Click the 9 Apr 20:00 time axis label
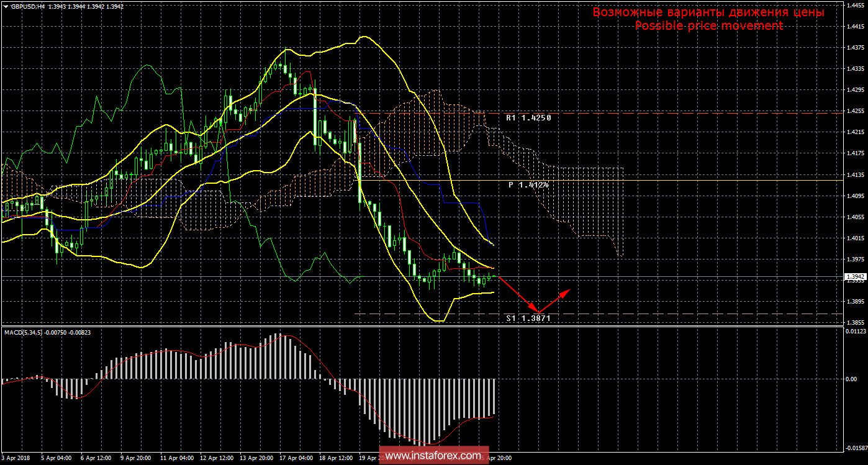This screenshot has width=868, height=465. [136, 459]
